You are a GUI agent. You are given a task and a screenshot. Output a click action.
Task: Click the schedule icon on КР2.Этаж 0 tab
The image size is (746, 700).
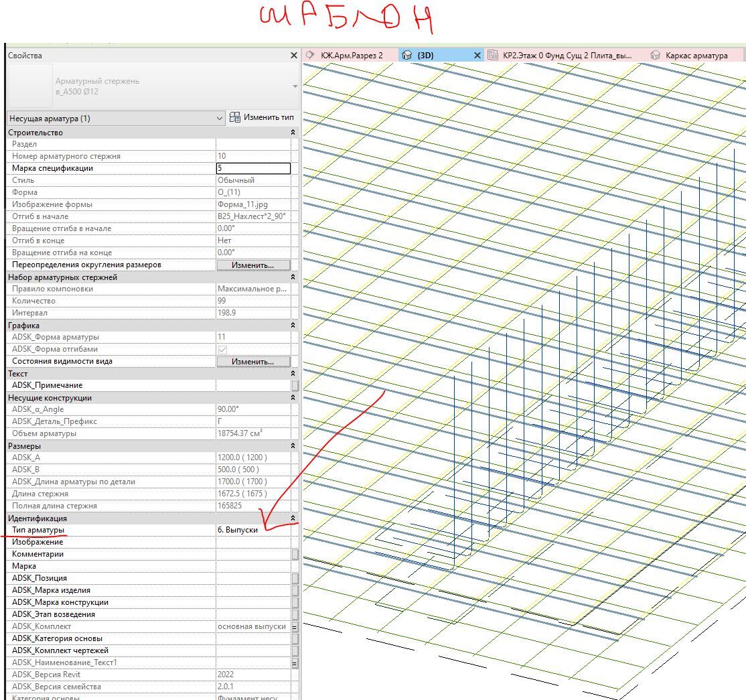493,55
